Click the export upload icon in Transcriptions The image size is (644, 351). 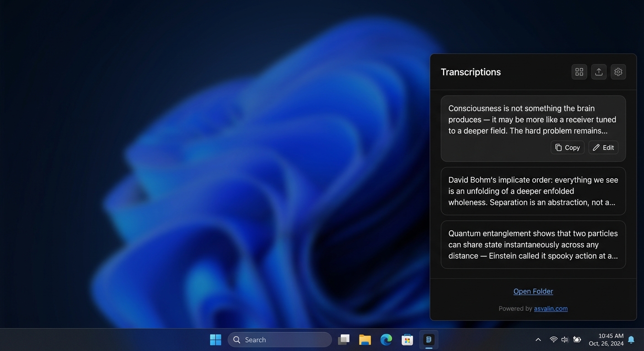[599, 72]
